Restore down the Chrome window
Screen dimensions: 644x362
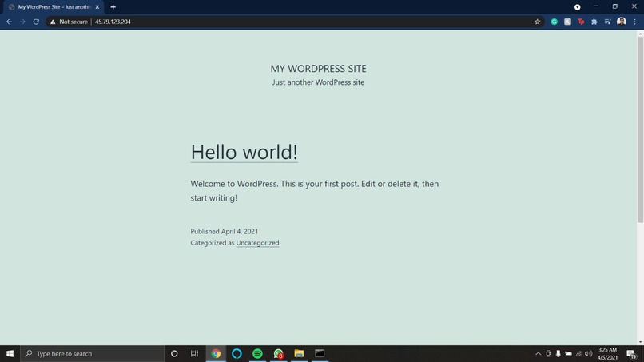[615, 6]
